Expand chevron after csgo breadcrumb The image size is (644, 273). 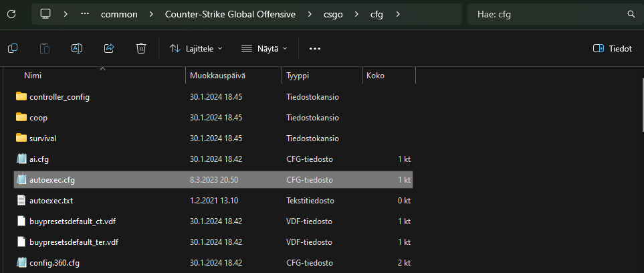click(x=356, y=14)
